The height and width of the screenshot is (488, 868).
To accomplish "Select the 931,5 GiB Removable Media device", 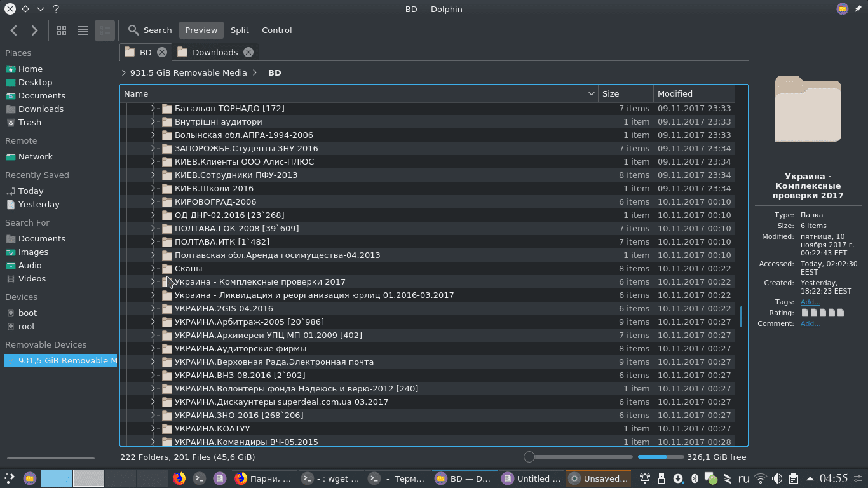I will click(60, 360).
